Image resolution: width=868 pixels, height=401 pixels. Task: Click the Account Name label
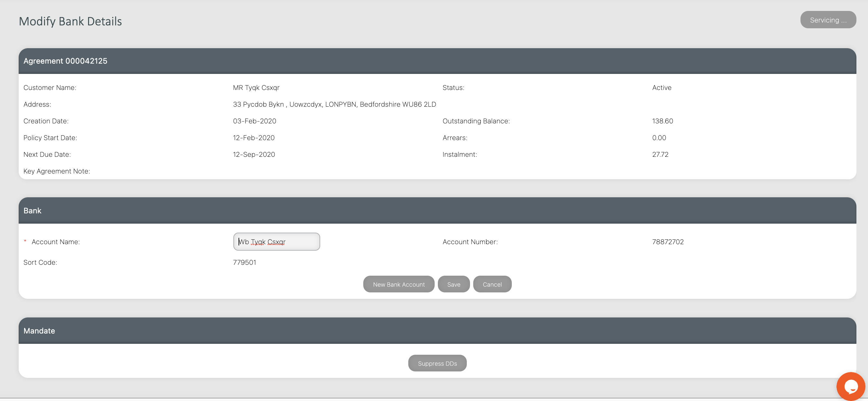click(56, 242)
